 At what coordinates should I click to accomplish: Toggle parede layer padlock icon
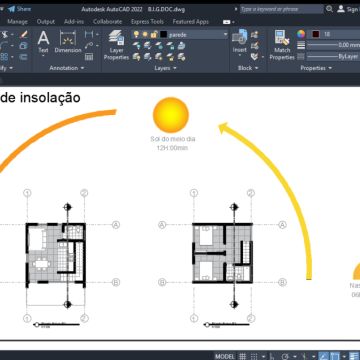[x=154, y=34]
